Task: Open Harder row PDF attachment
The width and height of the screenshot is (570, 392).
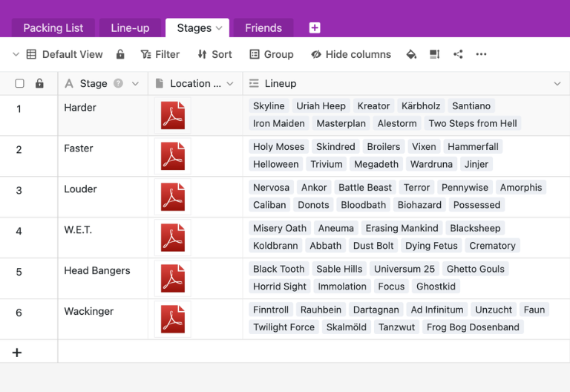Action: coord(173,116)
